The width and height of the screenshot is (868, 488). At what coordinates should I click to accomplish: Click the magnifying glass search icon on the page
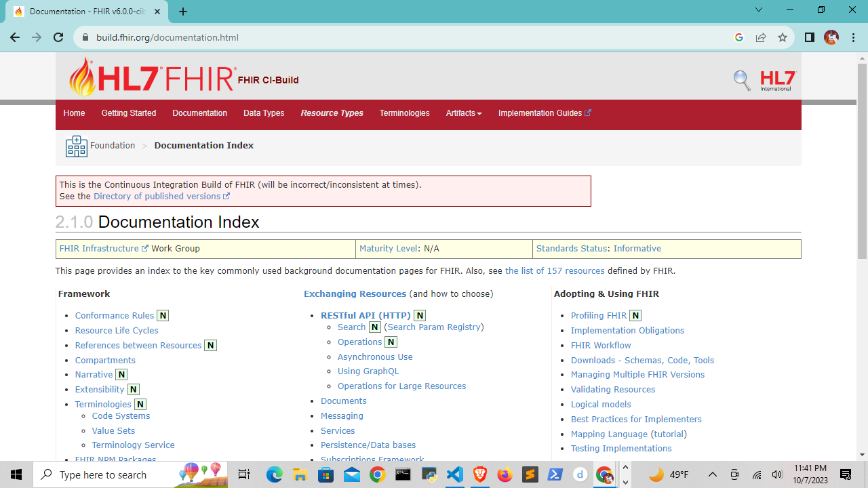tap(742, 81)
